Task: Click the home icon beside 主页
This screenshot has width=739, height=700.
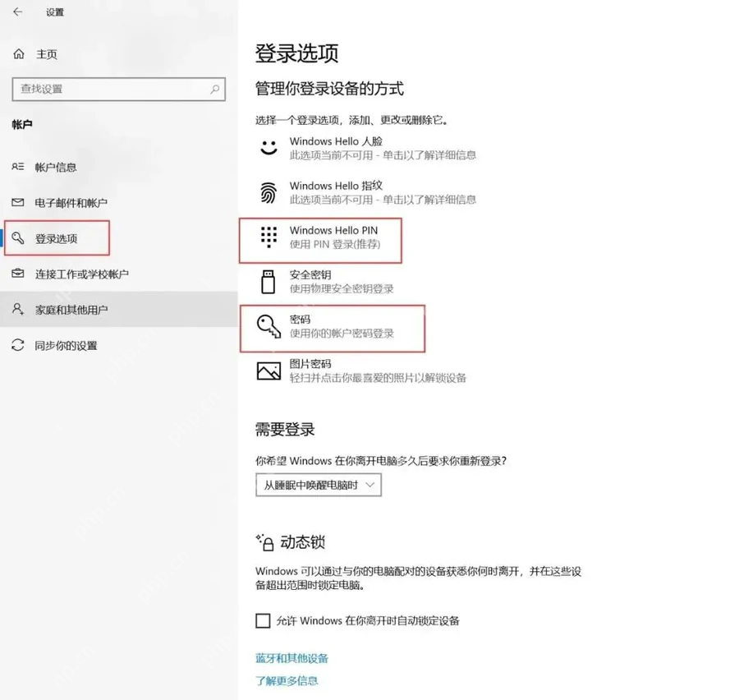Action: coord(18,53)
